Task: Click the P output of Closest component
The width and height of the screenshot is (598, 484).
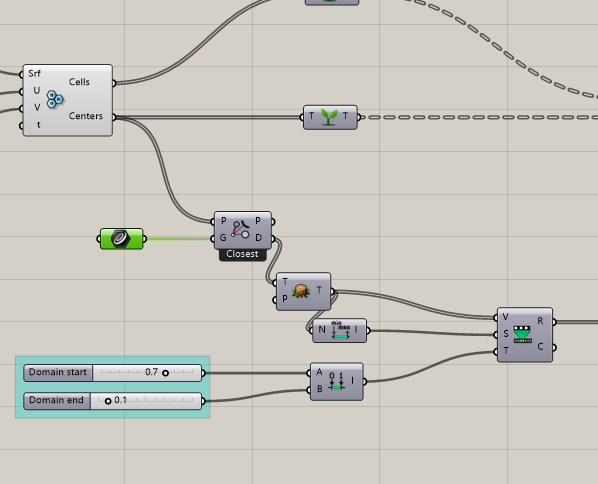Action: click(258, 221)
